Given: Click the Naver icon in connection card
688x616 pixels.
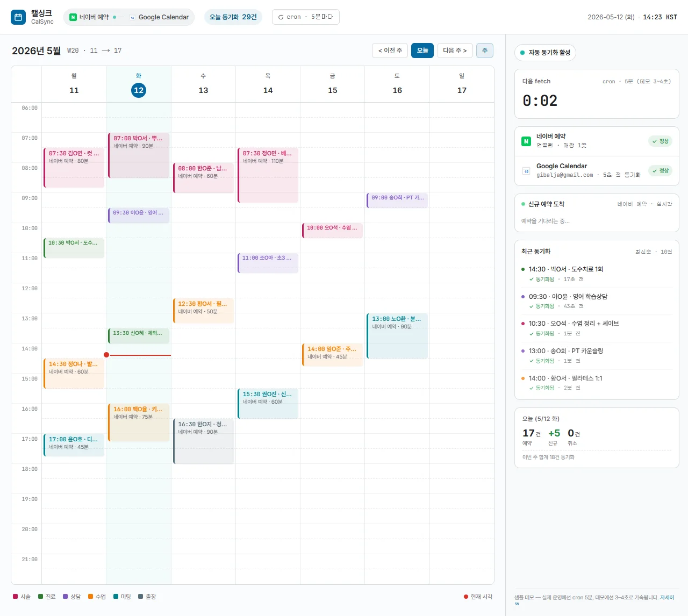Looking at the screenshot, I should pyautogui.click(x=526, y=141).
